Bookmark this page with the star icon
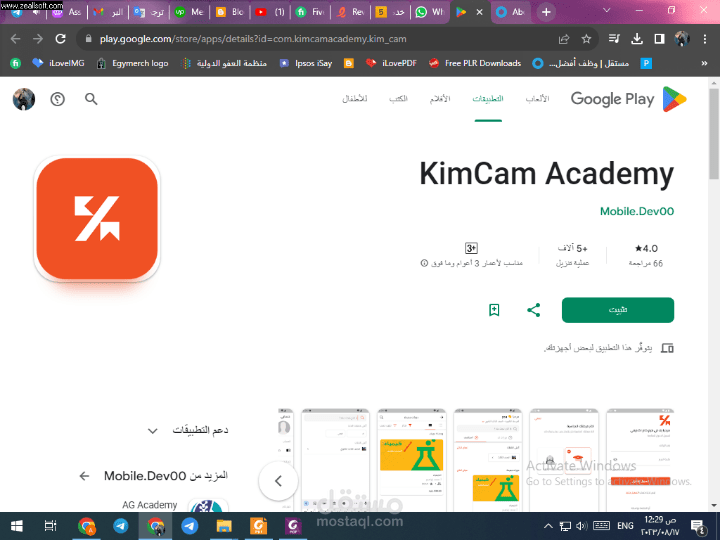Viewport: 720px width, 540px height. 586,39
